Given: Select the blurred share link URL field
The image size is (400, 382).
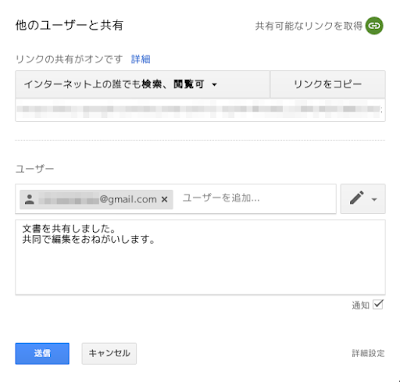Looking at the screenshot, I should [x=200, y=110].
